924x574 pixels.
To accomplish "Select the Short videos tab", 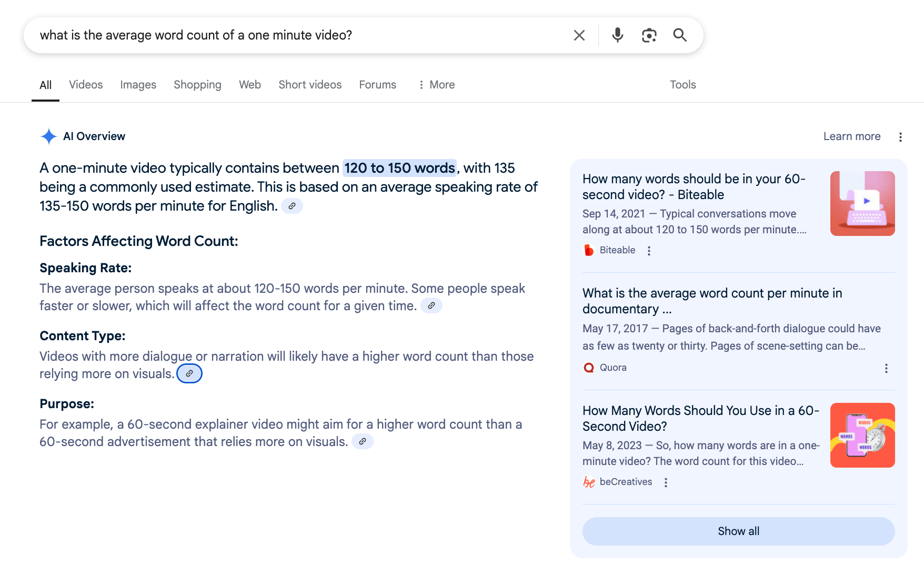I will coord(310,85).
